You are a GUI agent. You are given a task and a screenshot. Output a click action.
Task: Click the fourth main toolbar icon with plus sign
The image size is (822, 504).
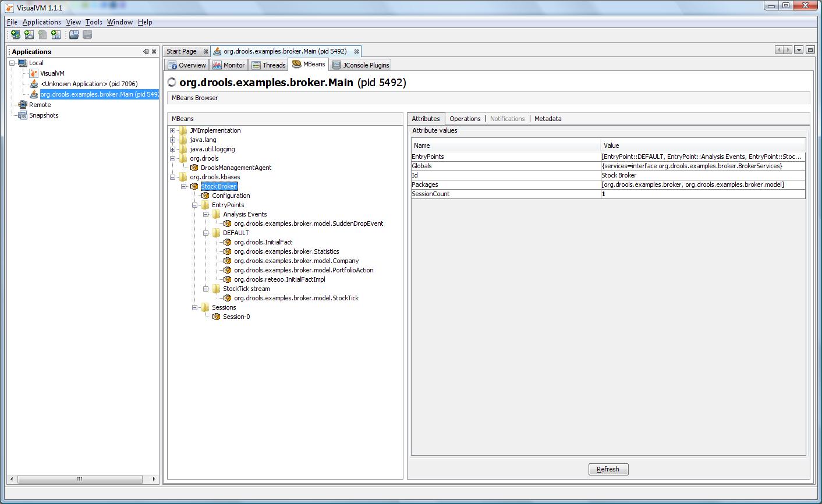[56, 35]
